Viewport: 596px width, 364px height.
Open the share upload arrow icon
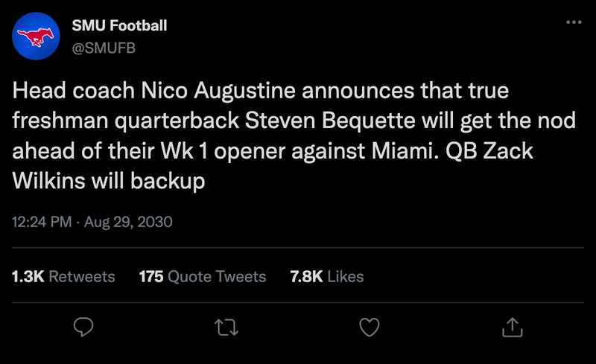513,327
